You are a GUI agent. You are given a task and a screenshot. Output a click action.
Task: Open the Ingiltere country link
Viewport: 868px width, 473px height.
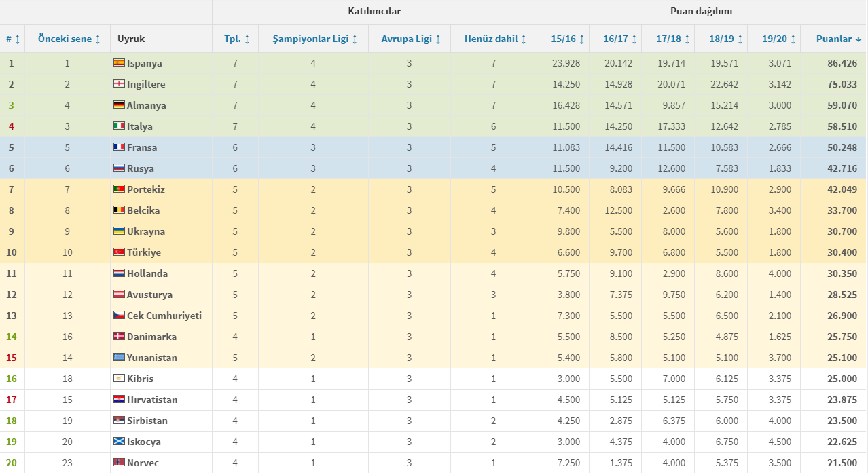(146, 84)
